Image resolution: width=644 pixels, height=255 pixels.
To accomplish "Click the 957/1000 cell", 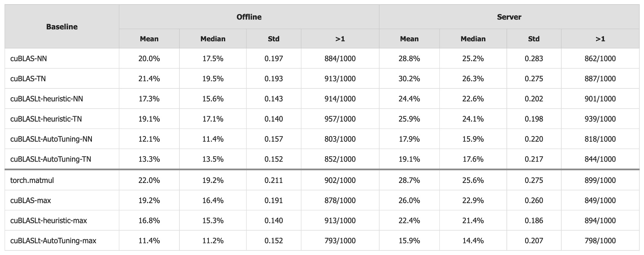I will pyautogui.click(x=340, y=119).
